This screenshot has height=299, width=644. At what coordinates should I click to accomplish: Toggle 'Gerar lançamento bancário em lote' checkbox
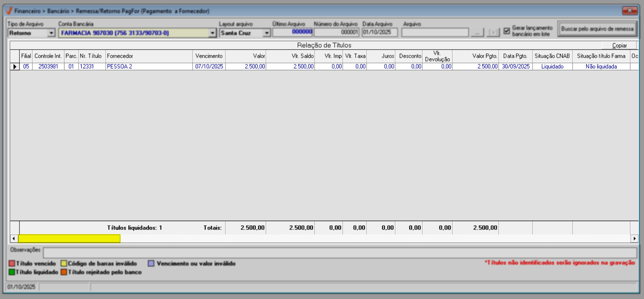click(x=507, y=31)
